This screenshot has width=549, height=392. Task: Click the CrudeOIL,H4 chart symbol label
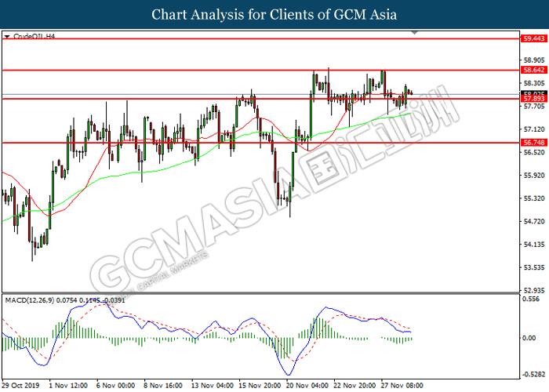(x=34, y=36)
